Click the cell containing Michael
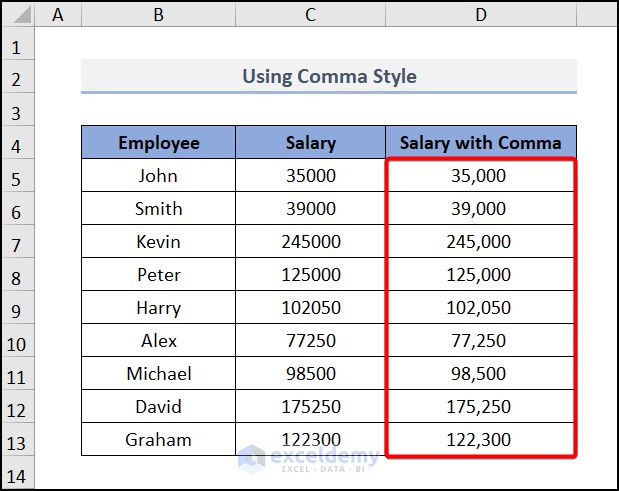The width and height of the screenshot is (619, 491). point(158,374)
